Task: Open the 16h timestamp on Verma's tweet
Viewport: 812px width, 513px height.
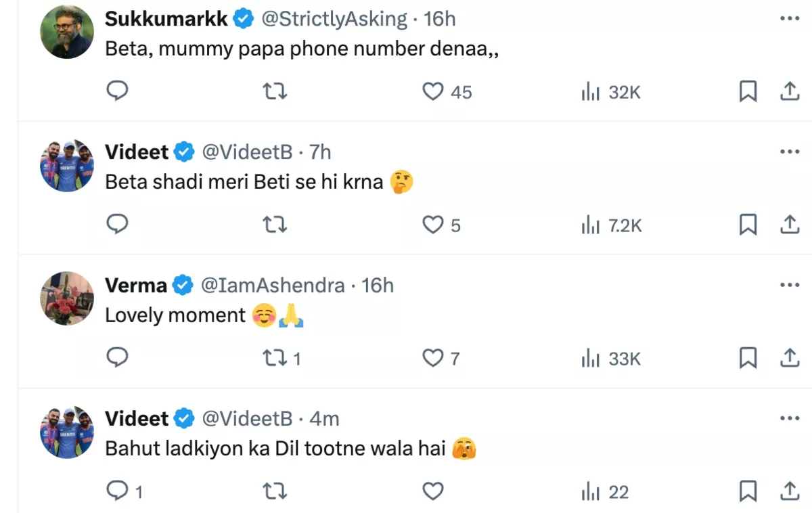Action: point(378,286)
